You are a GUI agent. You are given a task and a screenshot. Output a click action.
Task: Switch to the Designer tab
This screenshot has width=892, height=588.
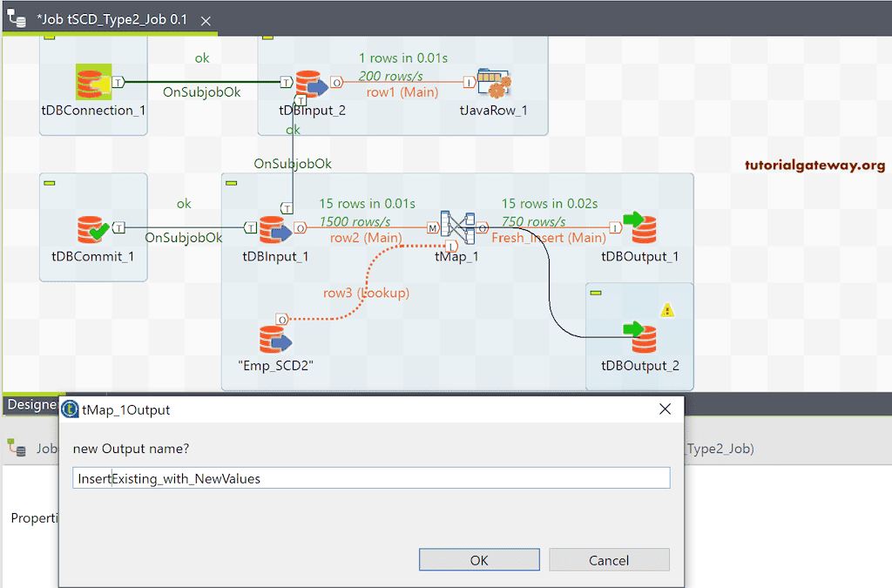coord(29,404)
